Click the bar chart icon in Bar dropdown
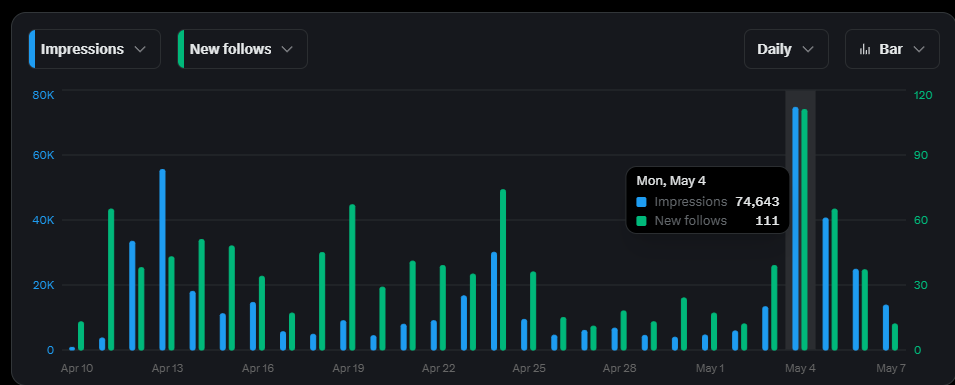The height and width of the screenshot is (385, 955). (x=865, y=49)
